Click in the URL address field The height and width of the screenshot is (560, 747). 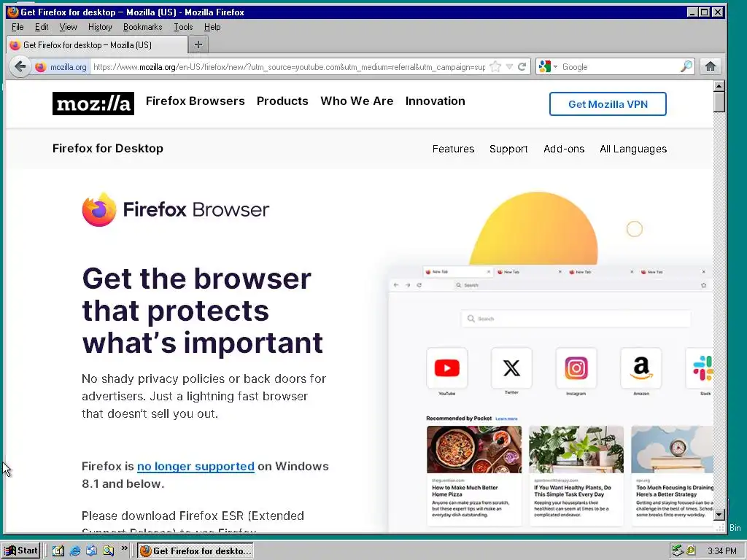pos(289,67)
